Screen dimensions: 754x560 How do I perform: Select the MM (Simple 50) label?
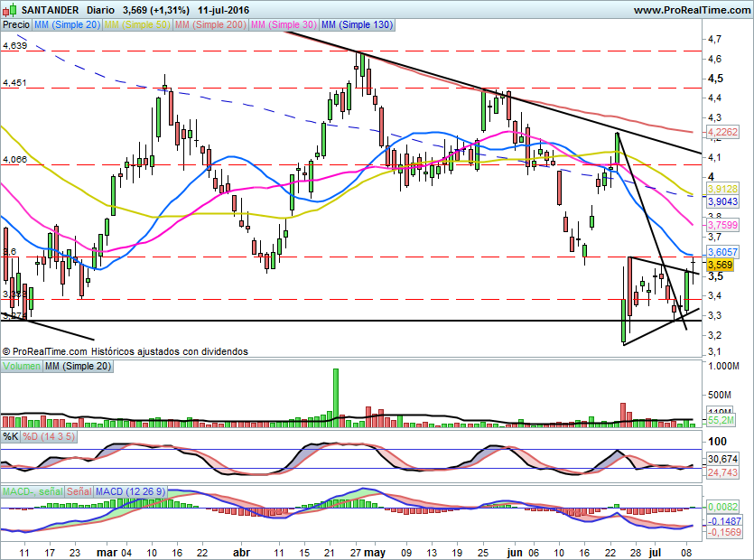tap(137, 24)
